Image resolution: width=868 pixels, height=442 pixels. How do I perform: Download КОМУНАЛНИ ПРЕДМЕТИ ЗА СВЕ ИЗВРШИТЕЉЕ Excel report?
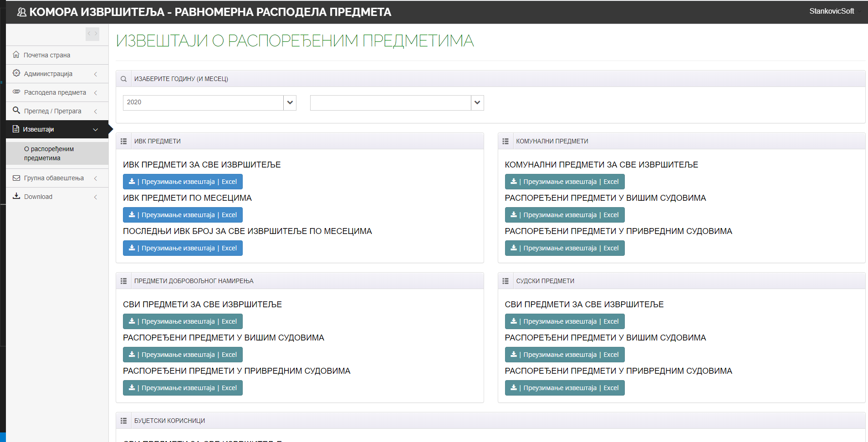(x=564, y=182)
